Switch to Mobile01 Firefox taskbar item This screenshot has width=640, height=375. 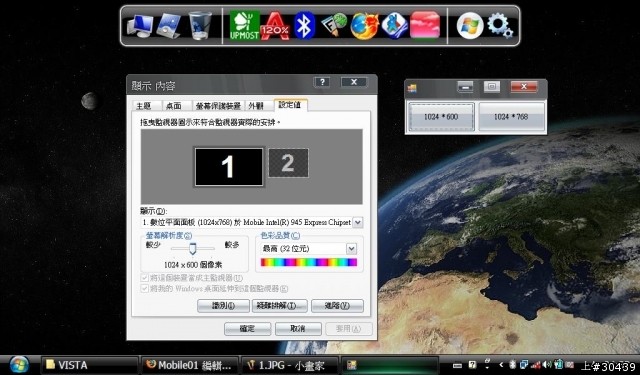[190, 365]
